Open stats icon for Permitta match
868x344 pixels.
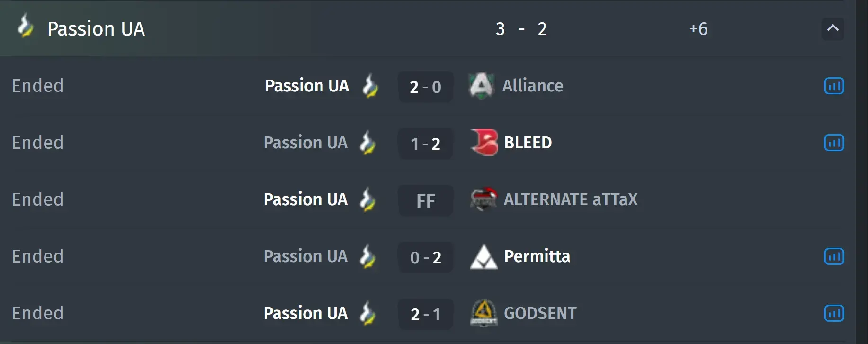pyautogui.click(x=834, y=256)
